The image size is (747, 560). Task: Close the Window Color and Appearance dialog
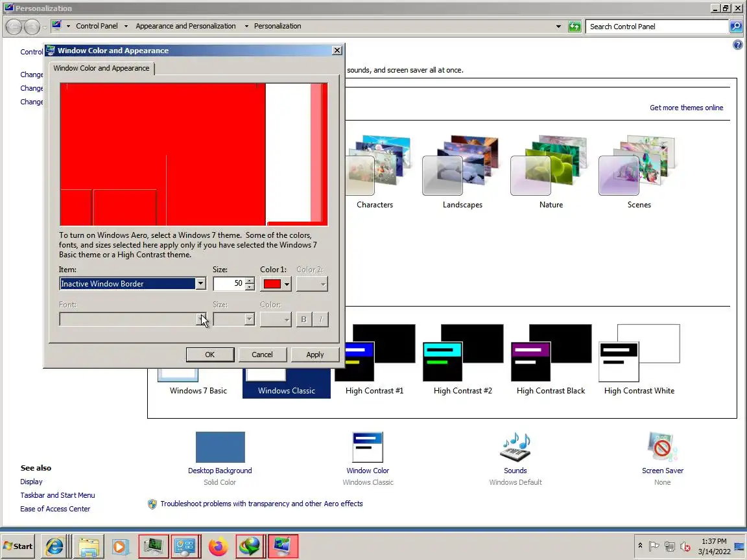(337, 51)
